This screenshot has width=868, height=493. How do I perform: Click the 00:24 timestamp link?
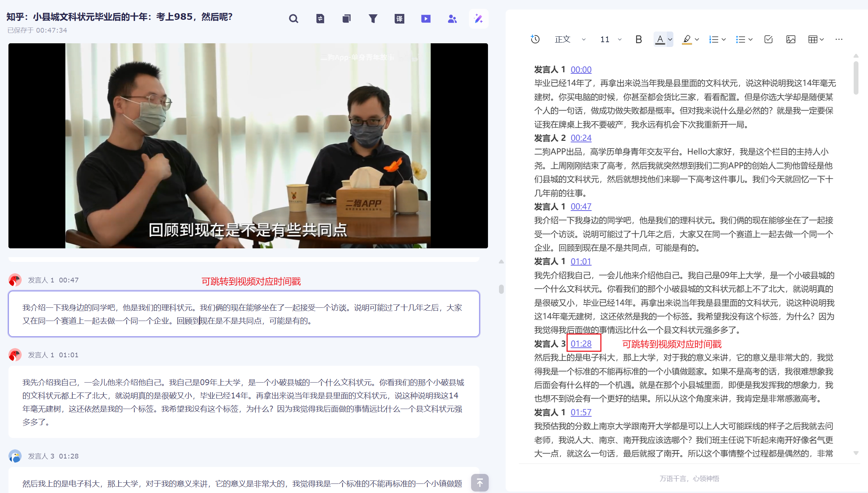pyautogui.click(x=581, y=138)
